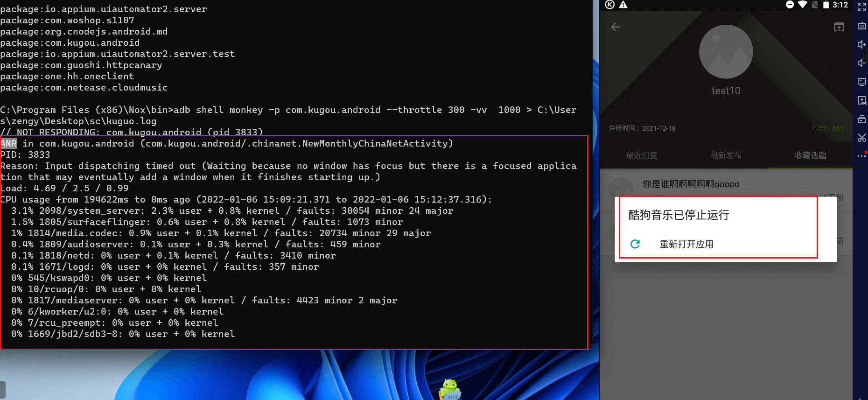868x400 pixels.
Task: Open Nox keyboard control icon in sidebar
Action: click(861, 26)
